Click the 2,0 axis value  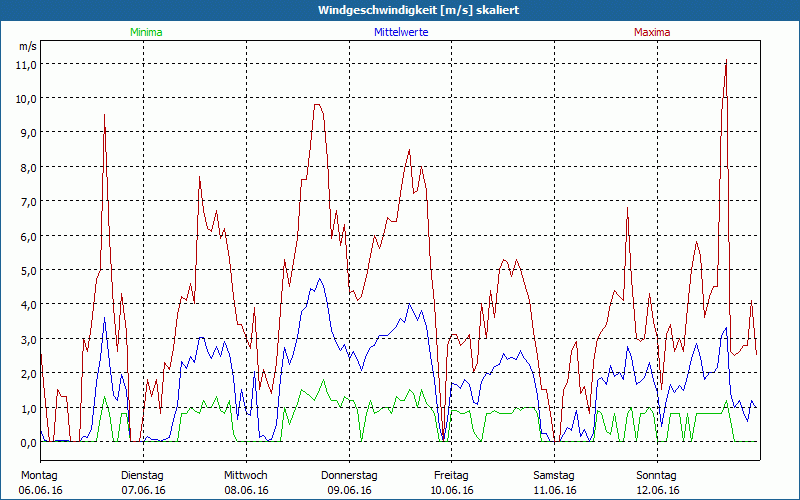pyautogui.click(x=28, y=373)
